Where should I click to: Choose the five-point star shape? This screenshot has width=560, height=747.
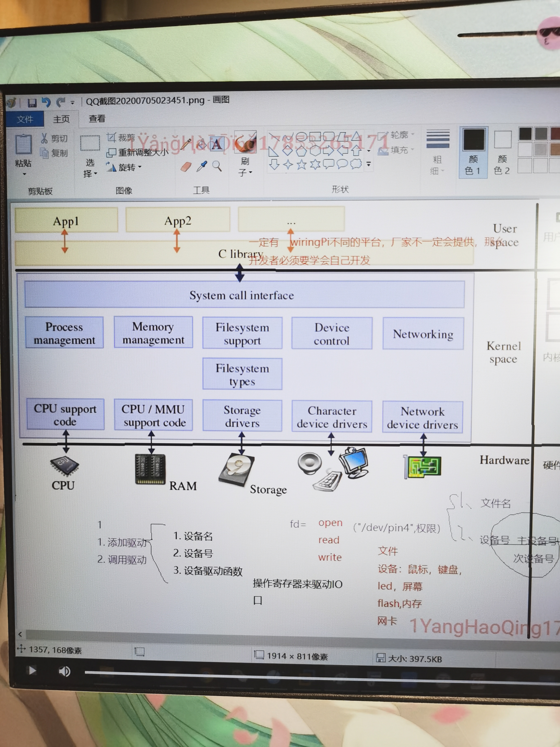(301, 165)
